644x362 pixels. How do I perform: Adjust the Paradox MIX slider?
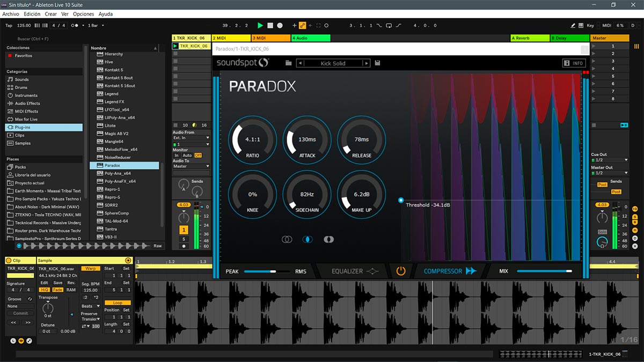click(x=544, y=271)
